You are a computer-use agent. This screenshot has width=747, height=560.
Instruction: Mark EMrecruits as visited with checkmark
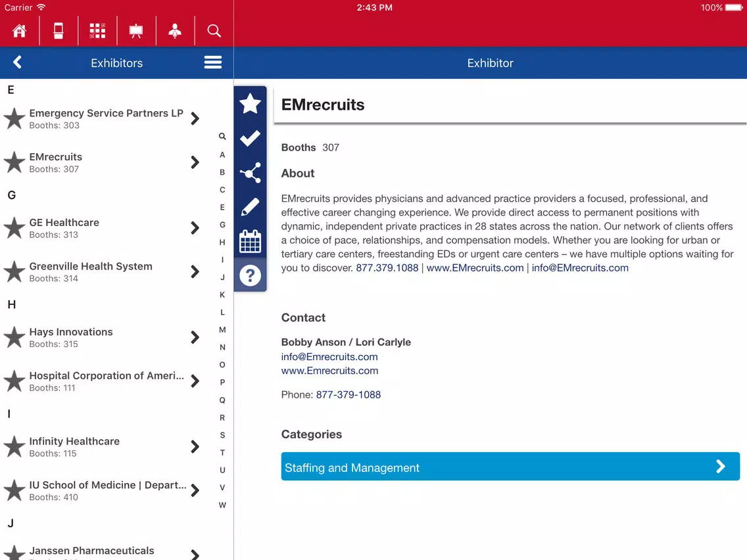(x=250, y=138)
